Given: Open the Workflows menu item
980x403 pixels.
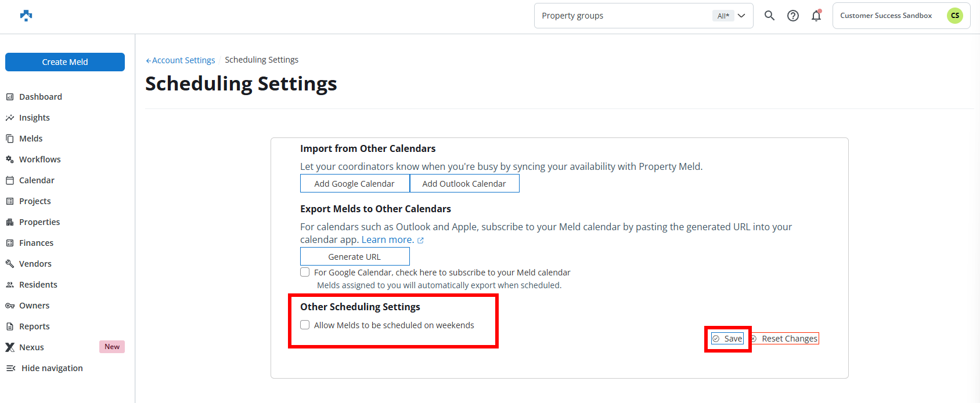Looking at the screenshot, I should (x=39, y=159).
